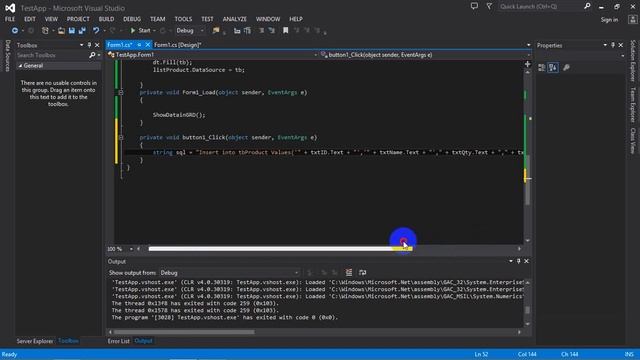Open the DEBUG menu

[x=132, y=19]
